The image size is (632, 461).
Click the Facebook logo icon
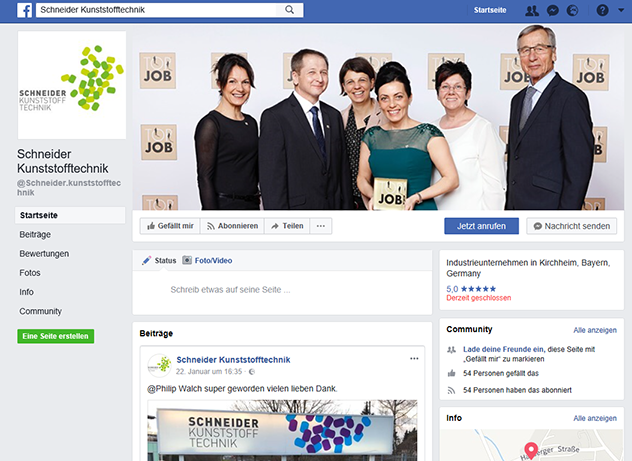point(22,10)
